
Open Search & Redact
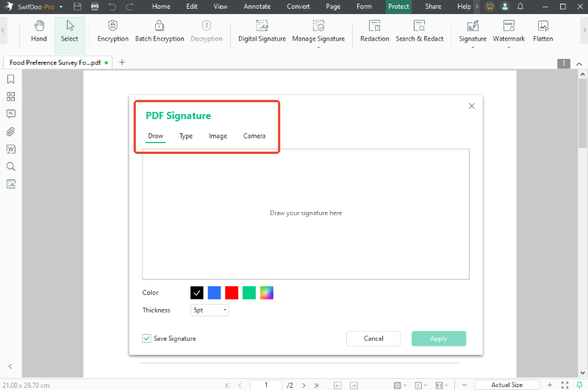(419, 32)
